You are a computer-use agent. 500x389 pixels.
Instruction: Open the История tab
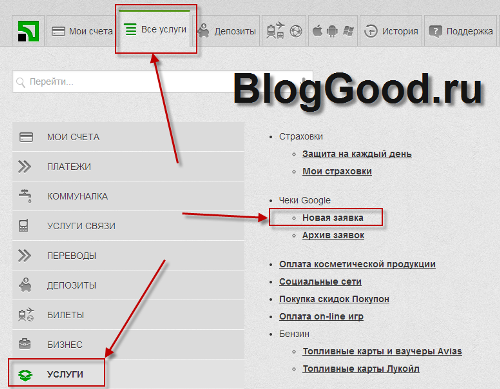(391, 31)
